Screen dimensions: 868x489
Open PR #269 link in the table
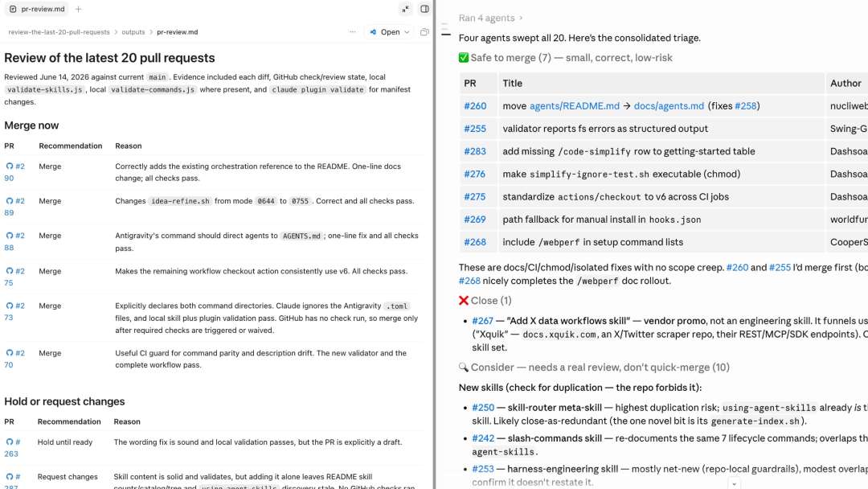tap(475, 220)
